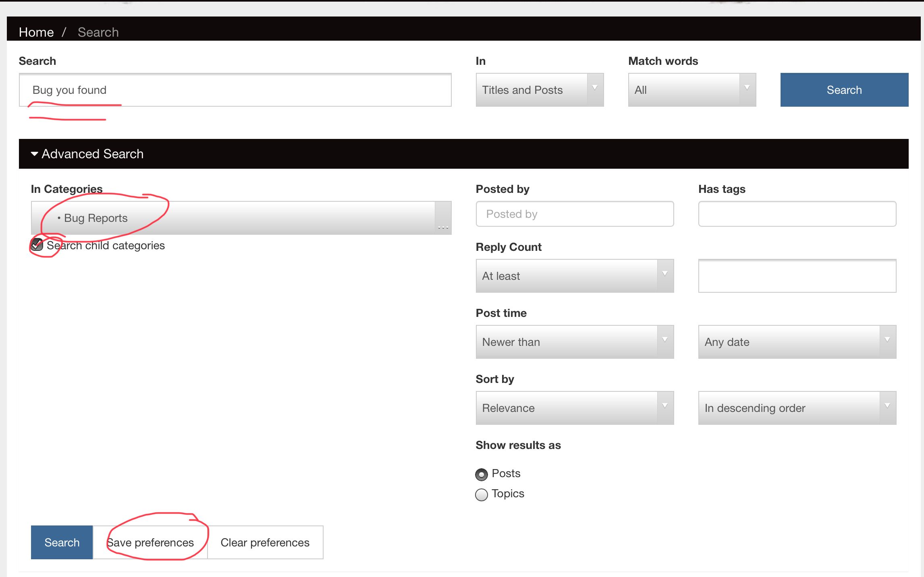This screenshot has width=924, height=577.
Task: Click the Search breadcrumb item
Action: [x=98, y=32]
